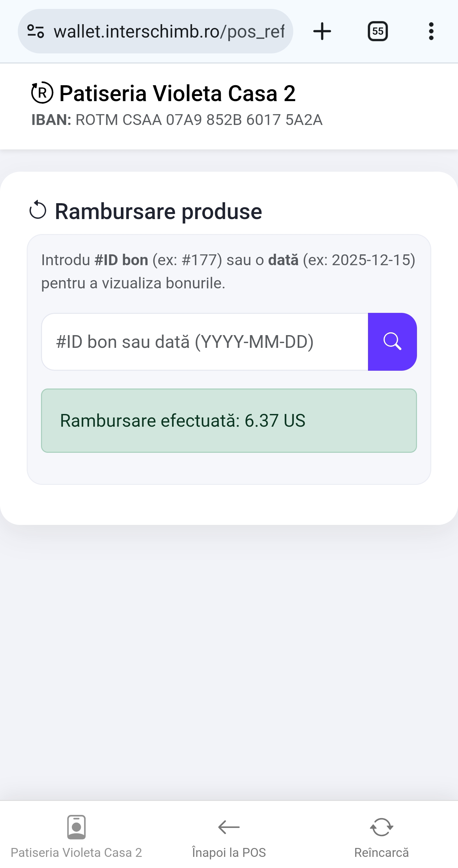Click the wallet.interschimb.ro URL address bar

click(x=169, y=31)
